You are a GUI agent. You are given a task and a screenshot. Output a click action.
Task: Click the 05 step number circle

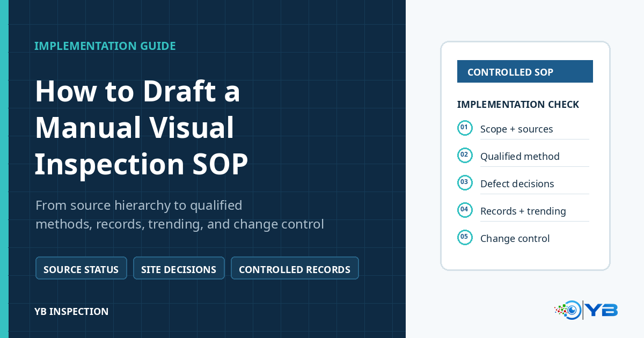(465, 237)
